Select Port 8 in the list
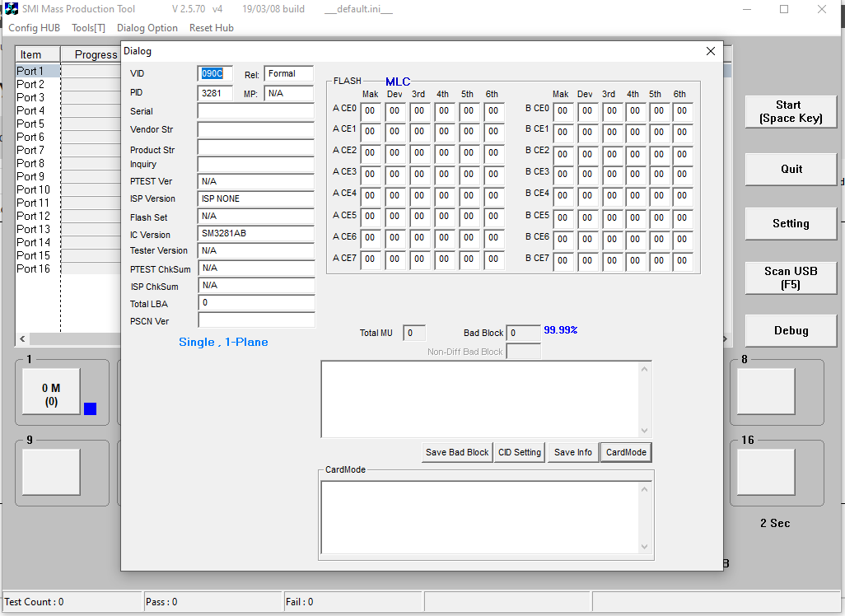 point(30,163)
